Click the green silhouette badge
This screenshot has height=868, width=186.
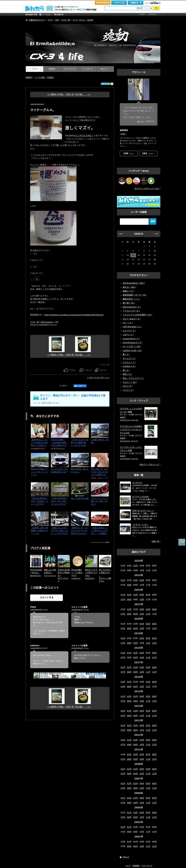[x=151, y=181]
